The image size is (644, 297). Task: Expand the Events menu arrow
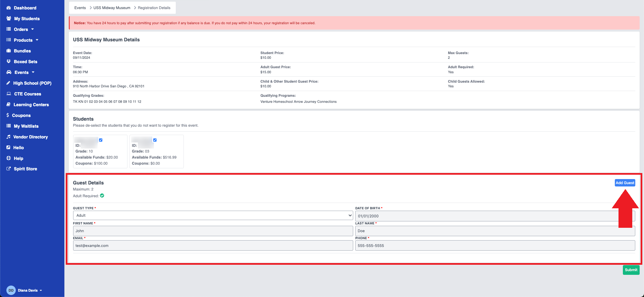(x=33, y=72)
